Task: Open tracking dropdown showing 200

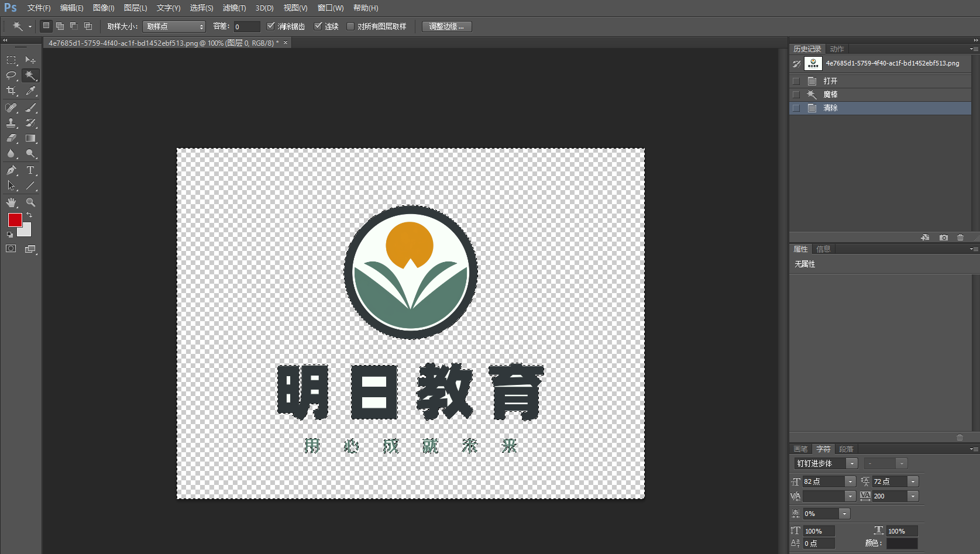Action: click(913, 496)
